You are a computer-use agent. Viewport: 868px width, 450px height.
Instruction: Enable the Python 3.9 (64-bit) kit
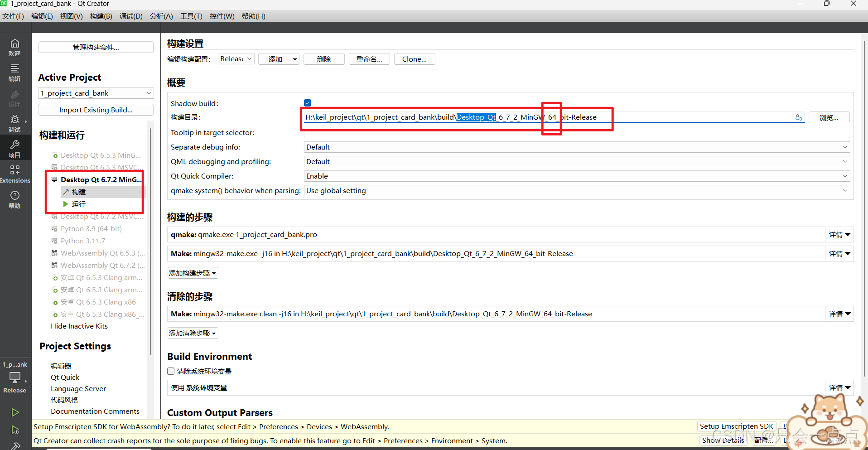pos(87,228)
